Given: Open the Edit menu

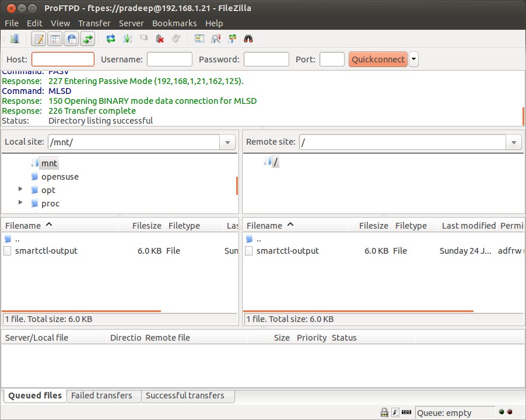Looking at the screenshot, I should (34, 23).
